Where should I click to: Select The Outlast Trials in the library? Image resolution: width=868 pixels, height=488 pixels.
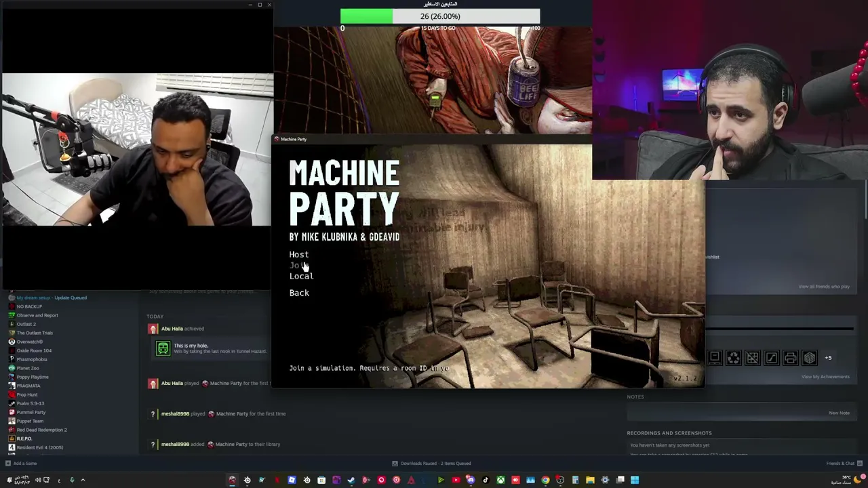35,333
